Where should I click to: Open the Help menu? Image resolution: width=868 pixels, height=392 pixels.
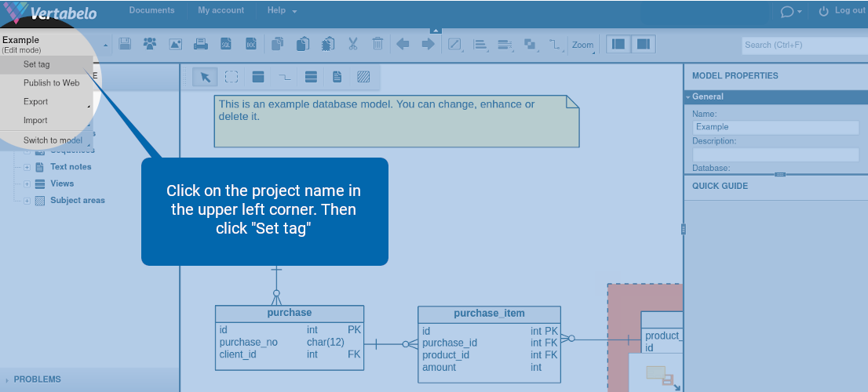click(x=282, y=10)
